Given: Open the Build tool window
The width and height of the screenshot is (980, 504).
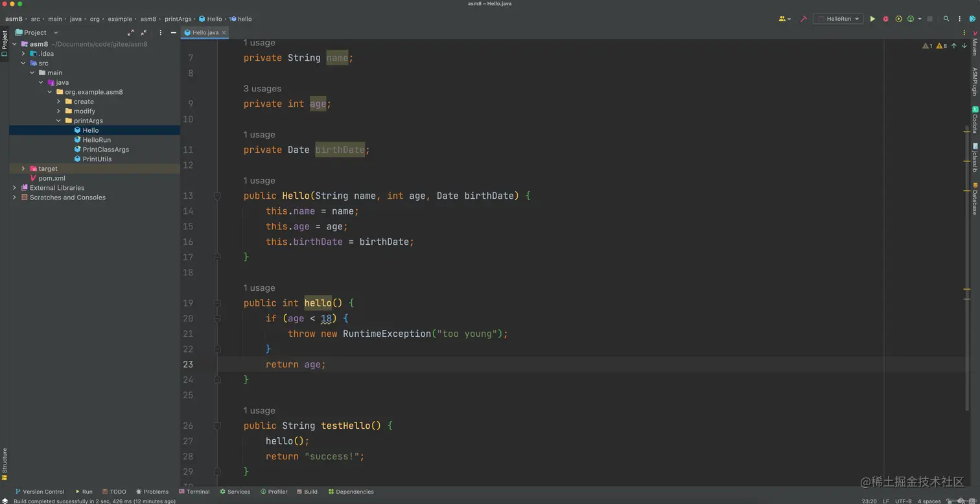Looking at the screenshot, I should [x=307, y=492].
